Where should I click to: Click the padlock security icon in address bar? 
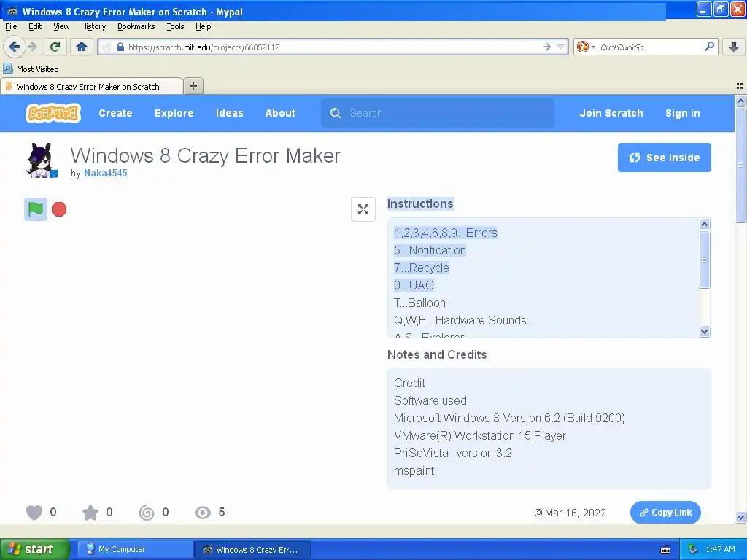point(120,47)
